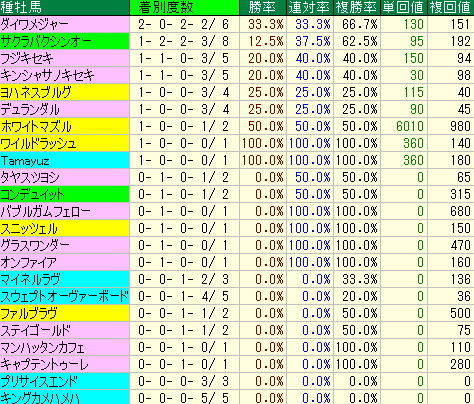Image resolution: width=474 pixels, height=404 pixels.
Task: Select the ヨハネスブルグ sire name
Action: (36, 92)
